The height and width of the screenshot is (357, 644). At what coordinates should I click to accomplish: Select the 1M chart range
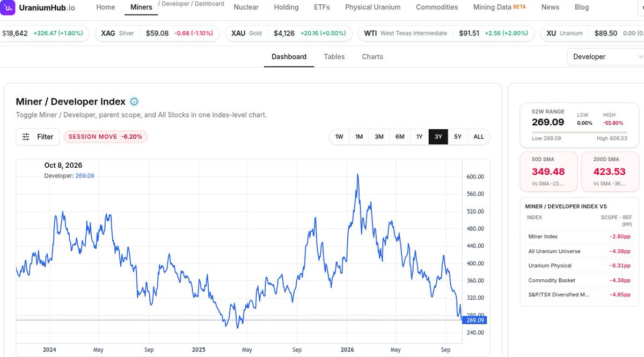[x=359, y=137]
